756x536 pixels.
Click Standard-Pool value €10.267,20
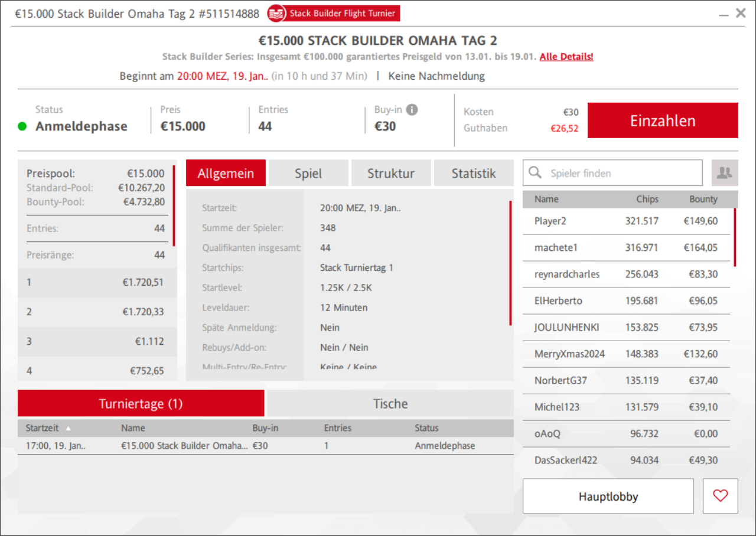142,188
